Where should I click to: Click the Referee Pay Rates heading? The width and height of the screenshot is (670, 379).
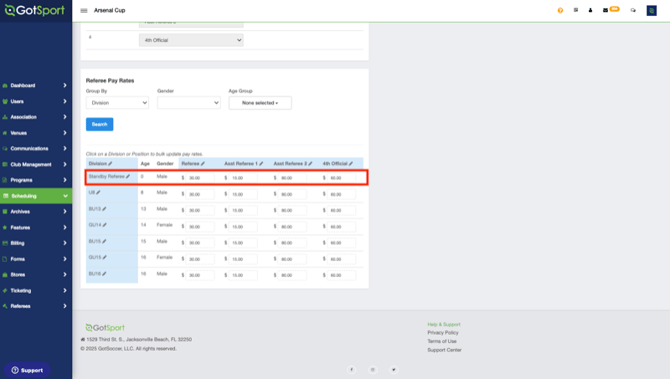point(110,80)
